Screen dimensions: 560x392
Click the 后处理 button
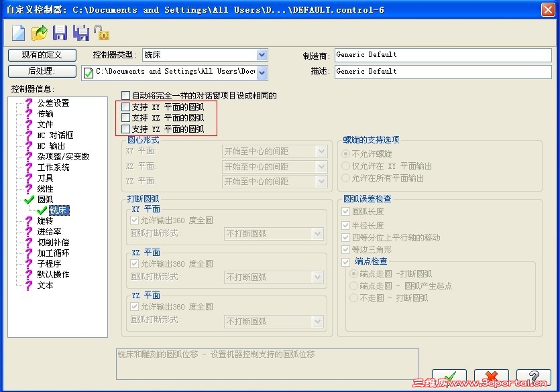[42, 71]
